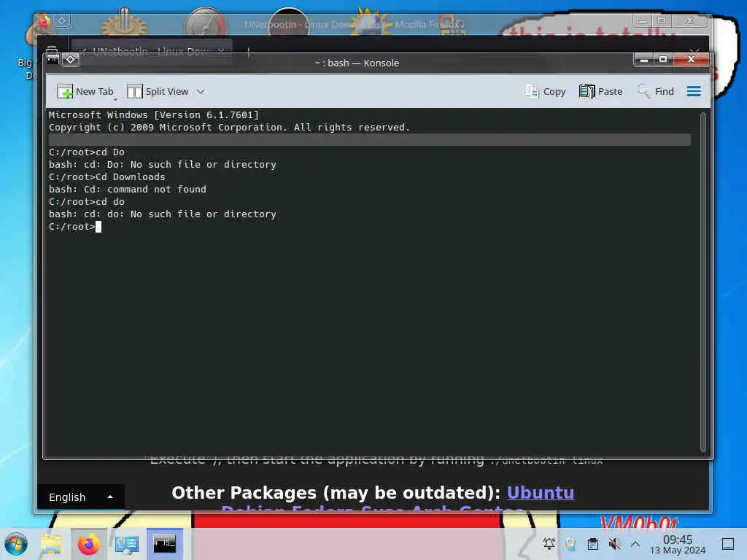Maximize the Konsole window
The height and width of the screenshot is (560, 747).
coord(662,60)
